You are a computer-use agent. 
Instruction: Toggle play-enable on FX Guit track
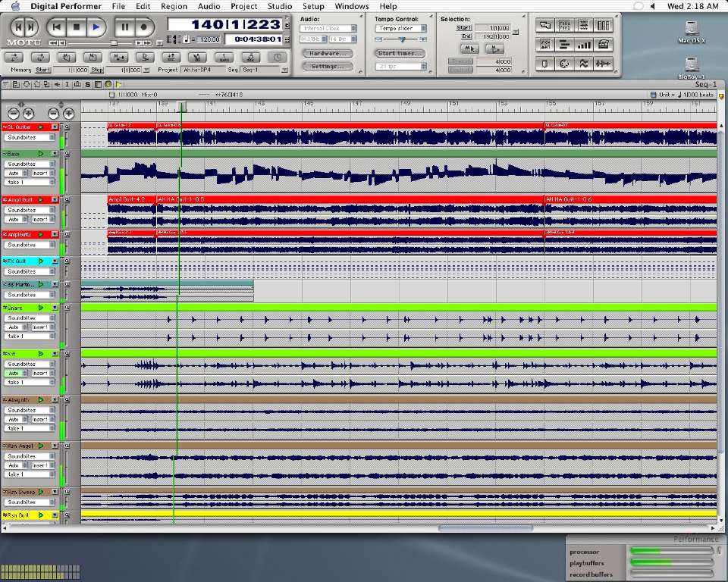pos(41,261)
